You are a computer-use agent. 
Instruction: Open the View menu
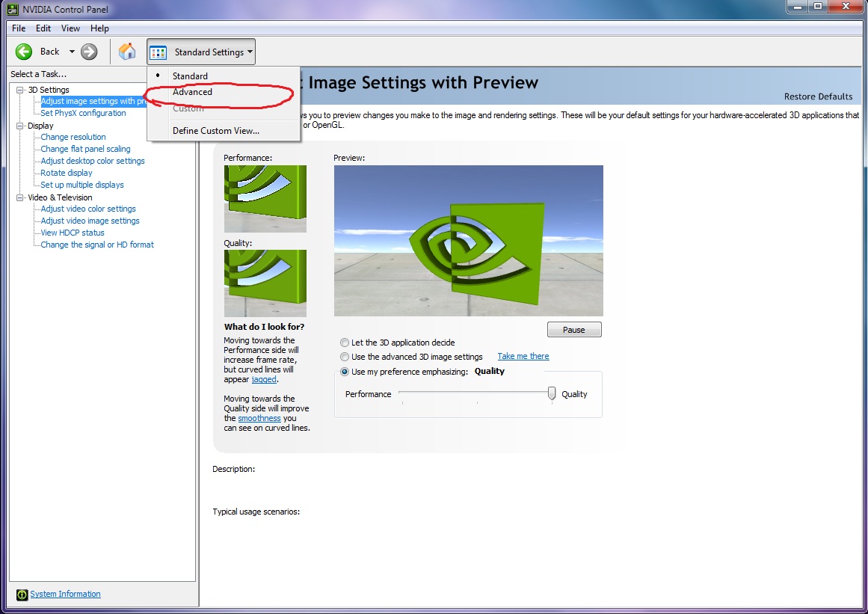[x=70, y=28]
